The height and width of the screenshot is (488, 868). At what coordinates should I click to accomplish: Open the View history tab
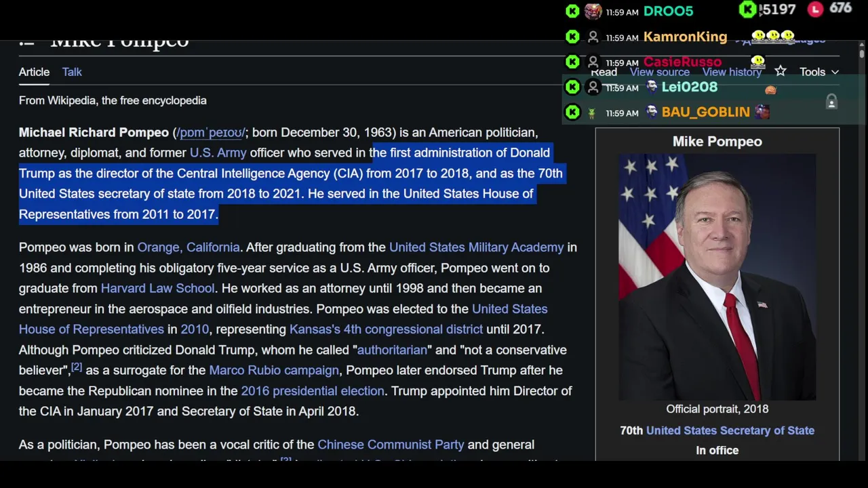[732, 72]
